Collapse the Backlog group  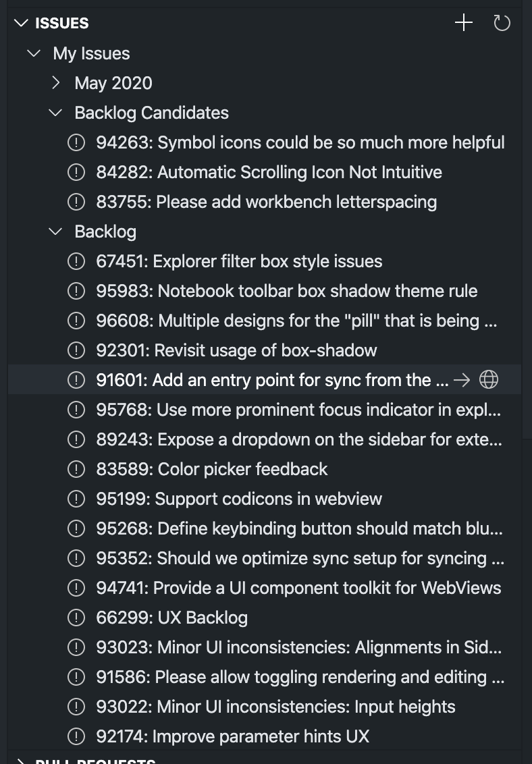[55, 231]
